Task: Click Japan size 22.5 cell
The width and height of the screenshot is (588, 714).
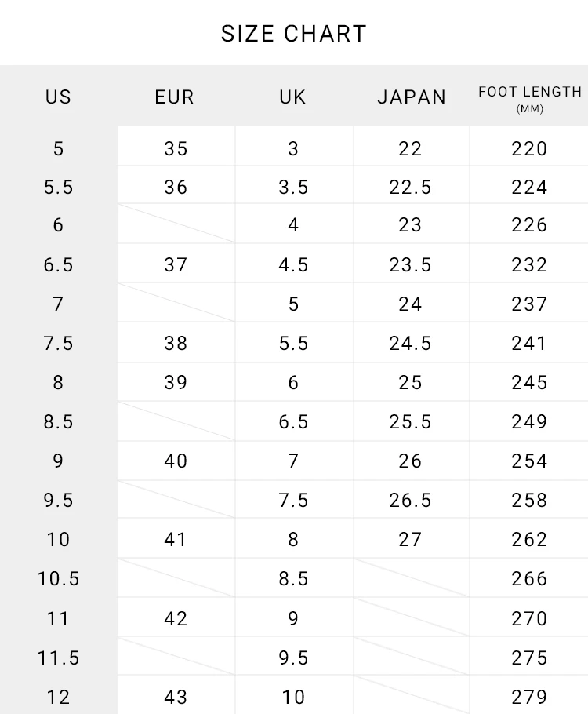Action: [411, 188]
